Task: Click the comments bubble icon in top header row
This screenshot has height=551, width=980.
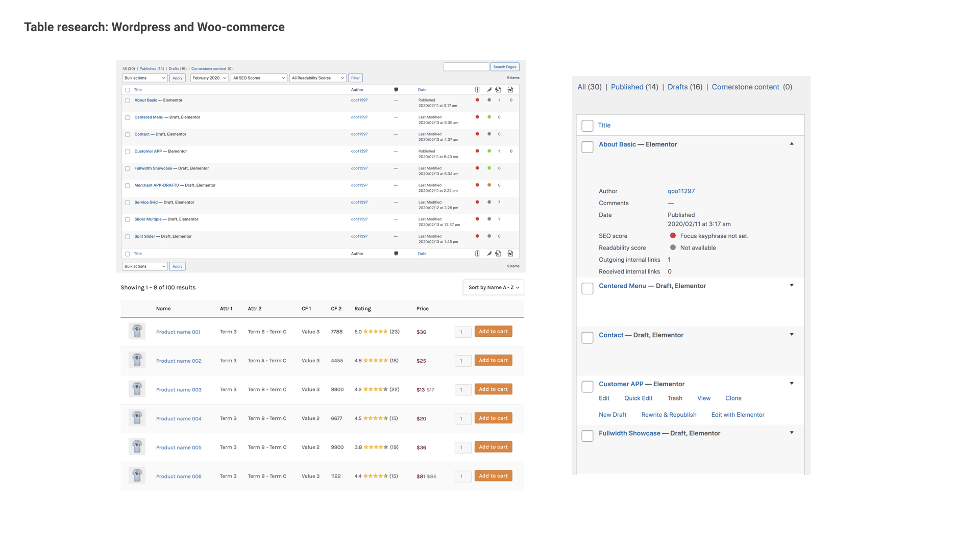Action: click(x=396, y=90)
